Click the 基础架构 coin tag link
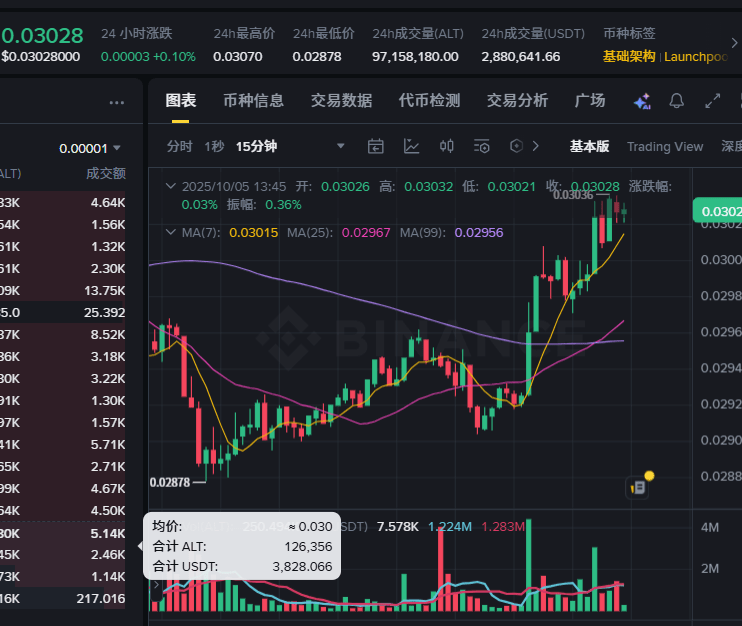The height and width of the screenshot is (626, 742). pyautogui.click(x=629, y=57)
